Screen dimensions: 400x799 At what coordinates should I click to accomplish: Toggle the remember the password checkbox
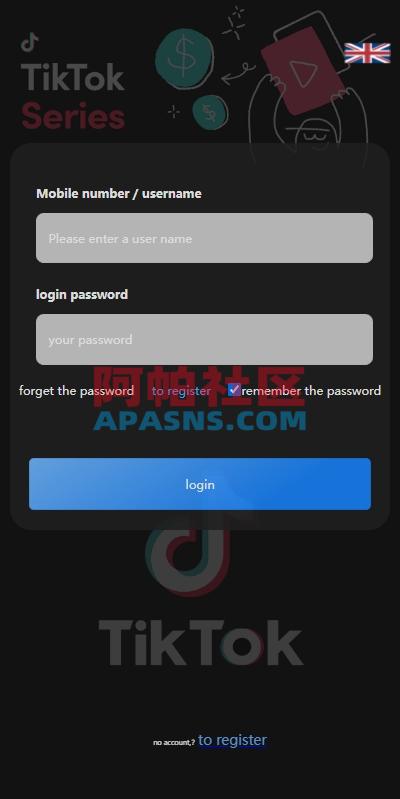pos(234,390)
